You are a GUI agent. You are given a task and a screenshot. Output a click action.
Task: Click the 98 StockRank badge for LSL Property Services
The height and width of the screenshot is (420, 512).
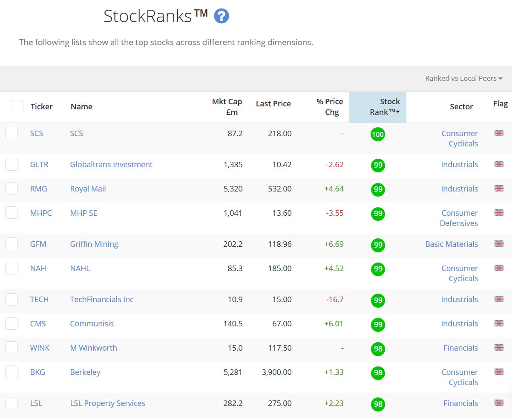(x=378, y=404)
